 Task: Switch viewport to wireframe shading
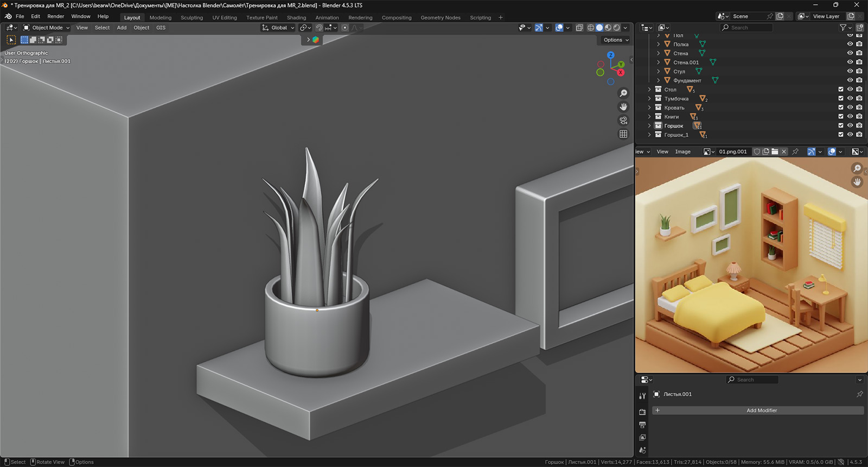coord(591,28)
